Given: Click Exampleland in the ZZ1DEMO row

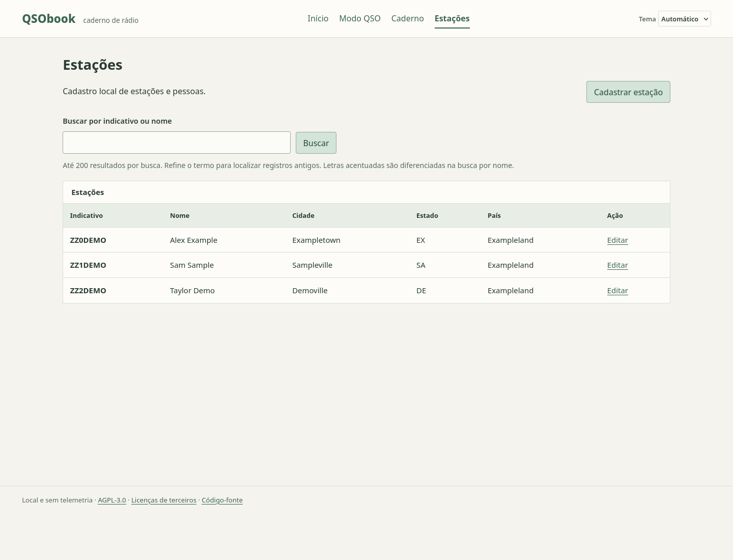Looking at the screenshot, I should tap(511, 265).
